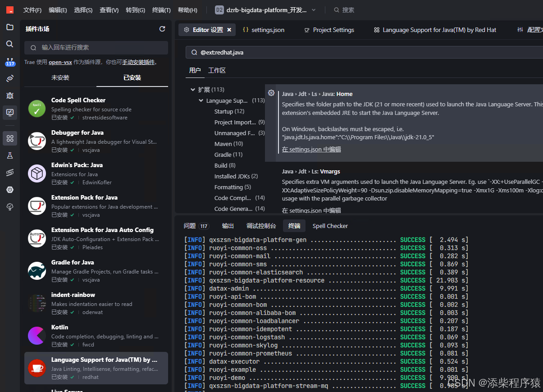The image size is (543, 392).
Task: Open the remote monitor icon in the activity bar
Action: pyautogui.click(x=10, y=112)
